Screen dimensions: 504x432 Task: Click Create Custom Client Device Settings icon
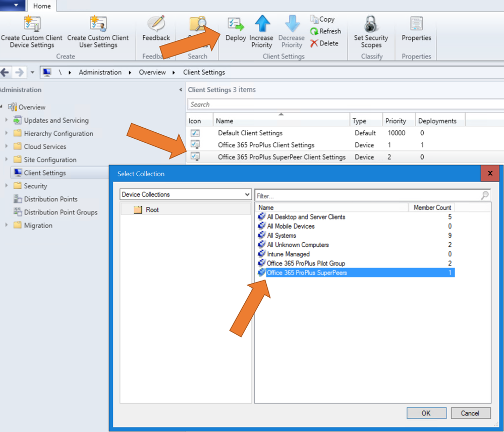32,23
